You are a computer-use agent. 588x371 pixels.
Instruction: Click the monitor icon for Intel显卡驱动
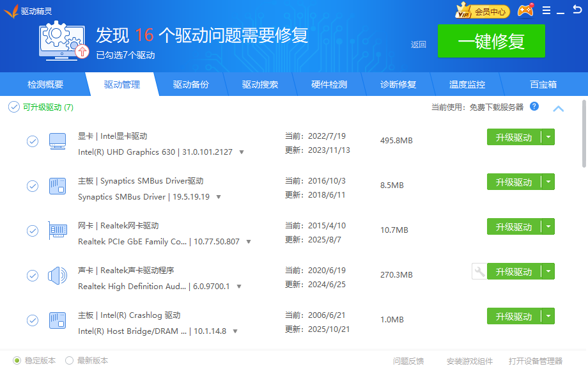pyautogui.click(x=57, y=141)
